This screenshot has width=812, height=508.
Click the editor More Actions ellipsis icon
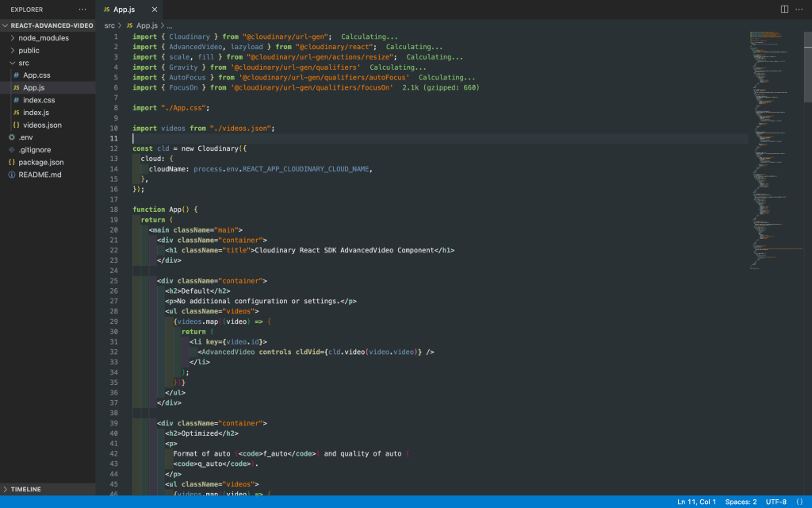(799, 8)
